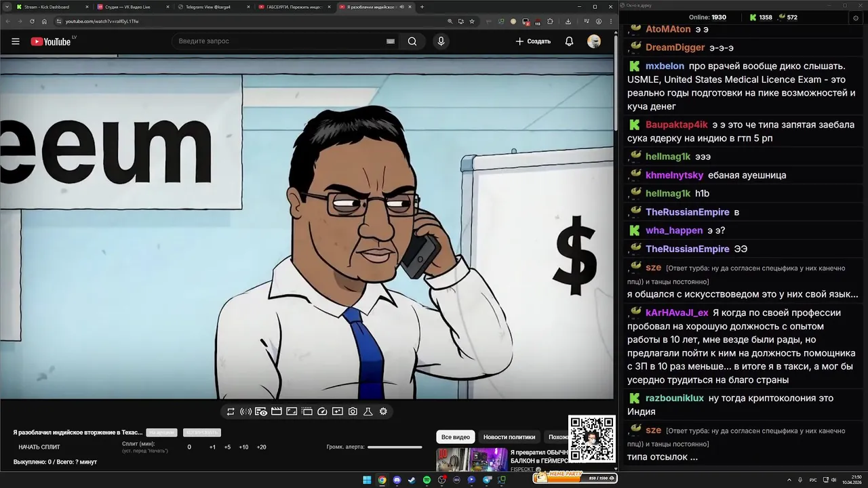The image size is (868, 488).
Task: Click khmelnytsky username in chat
Action: pos(675,175)
